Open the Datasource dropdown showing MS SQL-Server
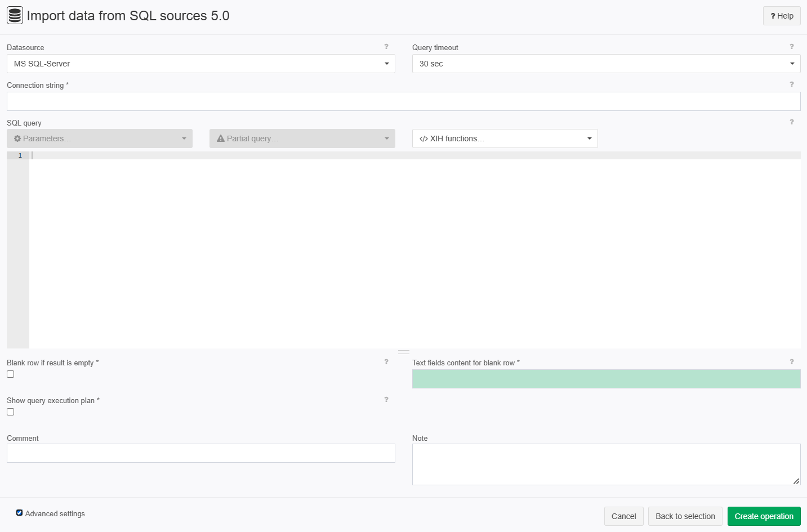Screen dimensions: 807x532 [201, 64]
